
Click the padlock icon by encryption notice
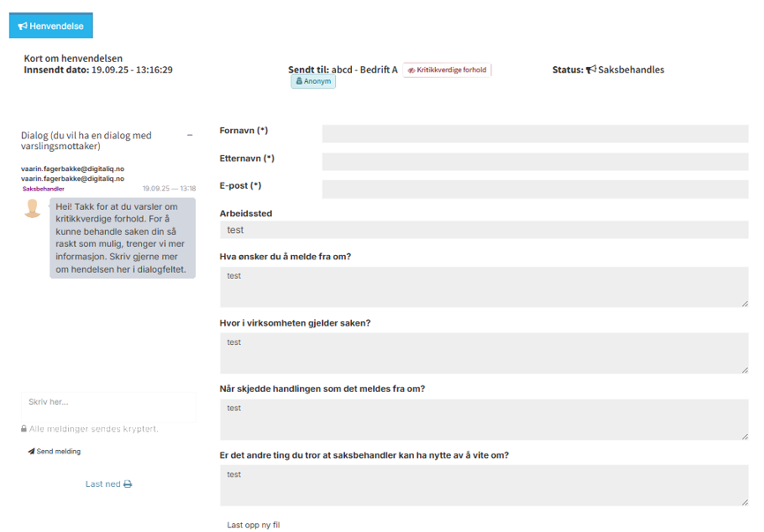point(25,429)
